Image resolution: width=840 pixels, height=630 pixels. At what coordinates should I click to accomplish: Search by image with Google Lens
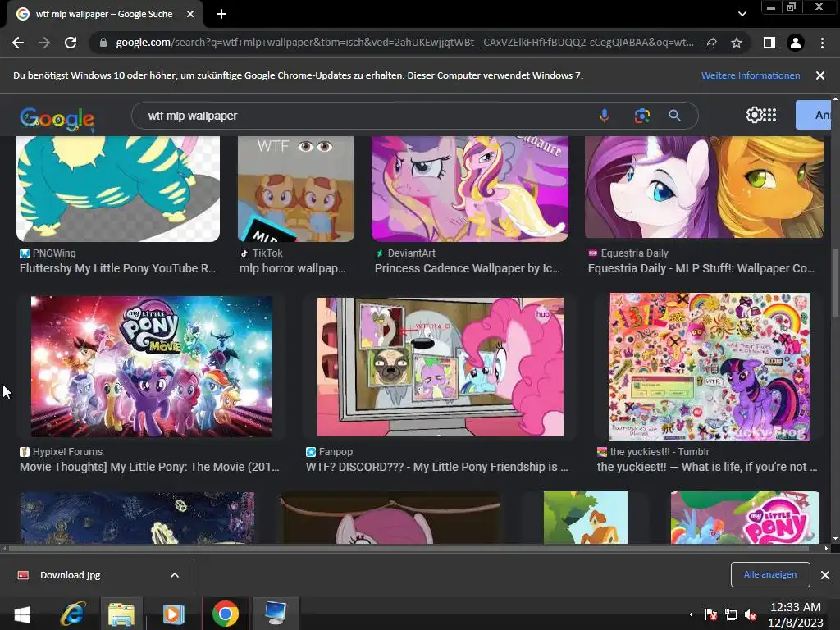(641, 116)
